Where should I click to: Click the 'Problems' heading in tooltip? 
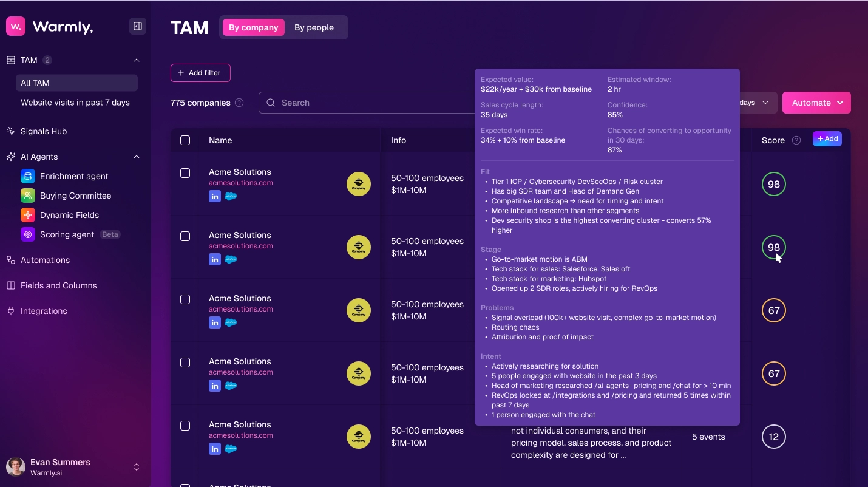click(x=497, y=308)
